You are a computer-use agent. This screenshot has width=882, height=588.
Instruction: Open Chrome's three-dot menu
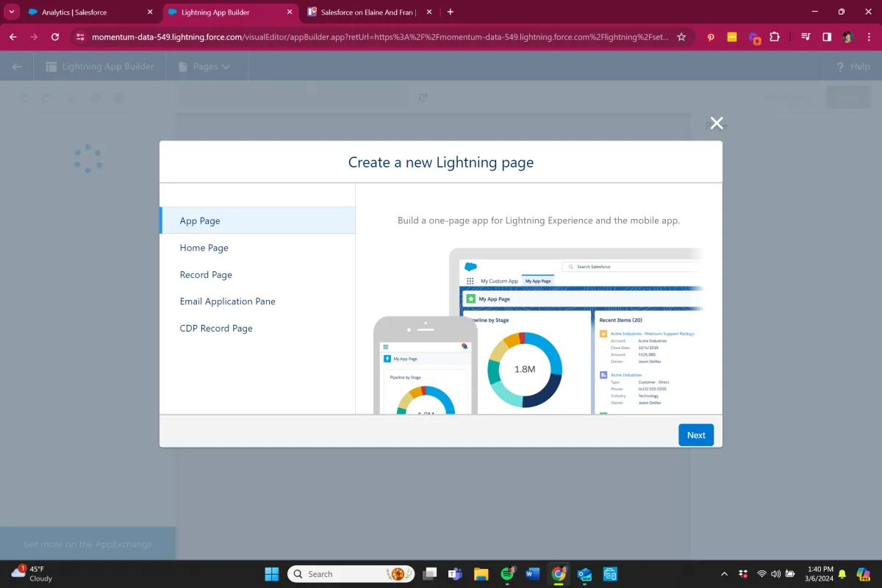pos(868,37)
